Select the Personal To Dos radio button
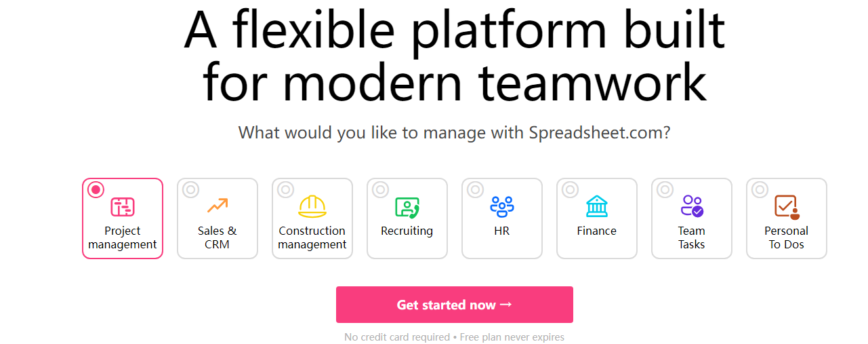The height and width of the screenshot is (344, 868). (x=760, y=189)
